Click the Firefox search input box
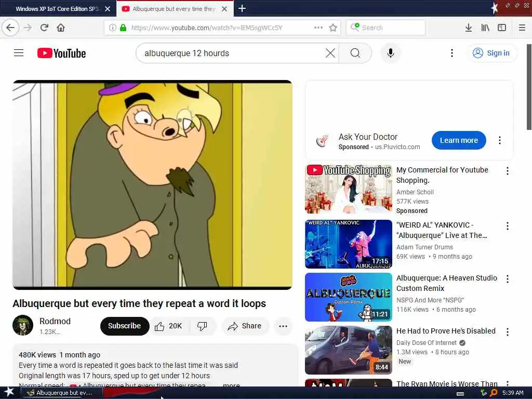Viewport: 532px width, 399px height. [x=385, y=28]
